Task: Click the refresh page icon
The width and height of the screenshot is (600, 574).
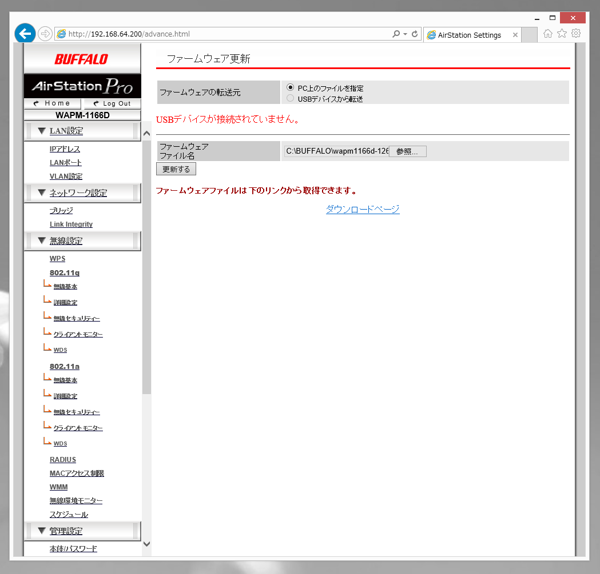Action: [x=414, y=34]
